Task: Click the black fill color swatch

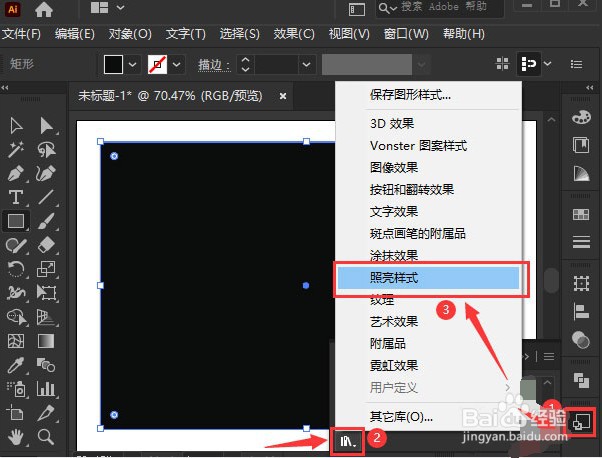Action: point(113,64)
